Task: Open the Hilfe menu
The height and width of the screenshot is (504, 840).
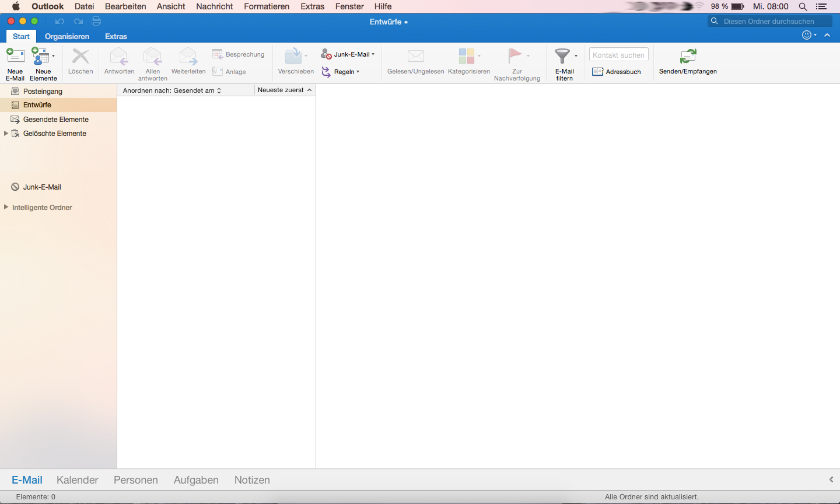Action: 383,6
